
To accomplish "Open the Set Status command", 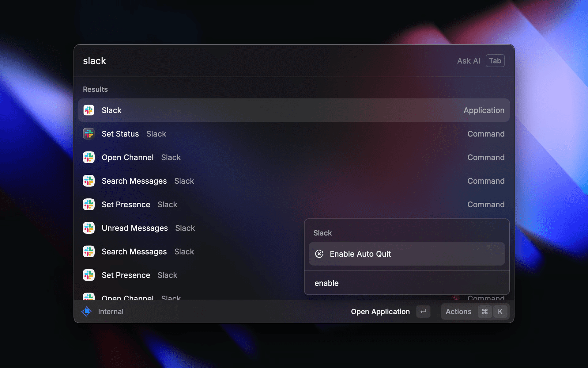I will 120,134.
